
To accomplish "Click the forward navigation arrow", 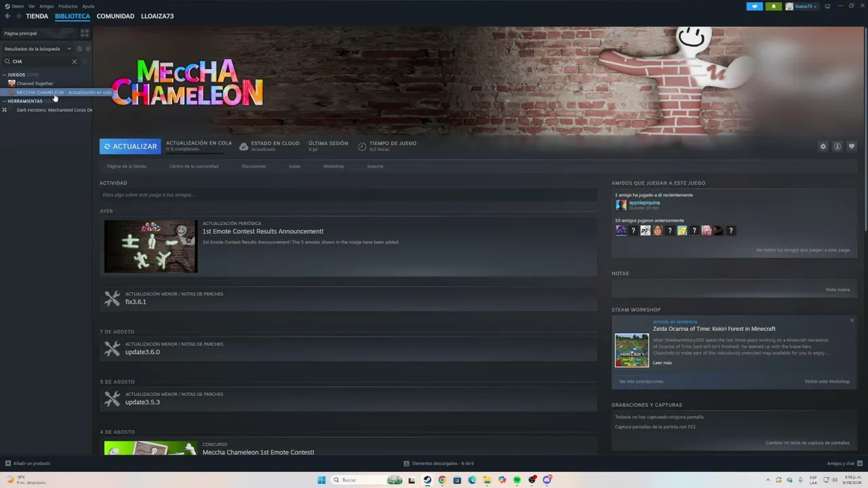I will 17,16.
